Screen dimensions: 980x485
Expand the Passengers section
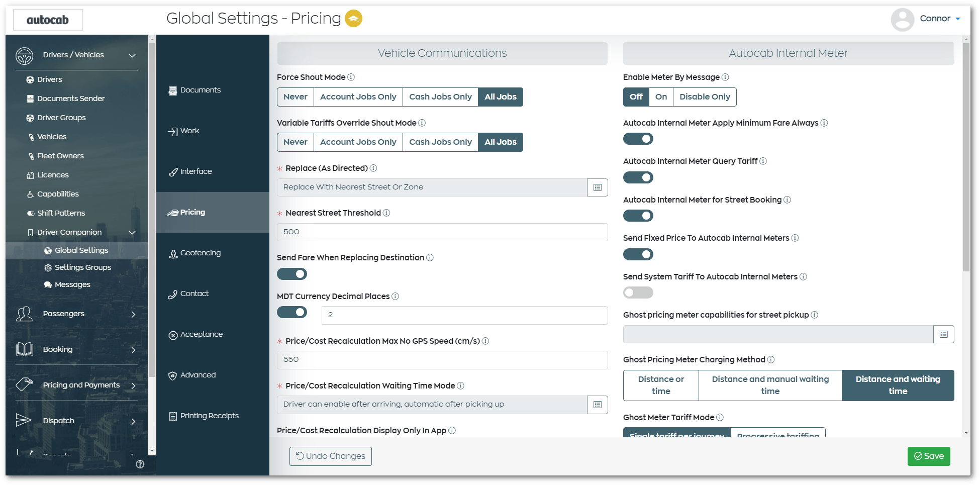click(133, 314)
